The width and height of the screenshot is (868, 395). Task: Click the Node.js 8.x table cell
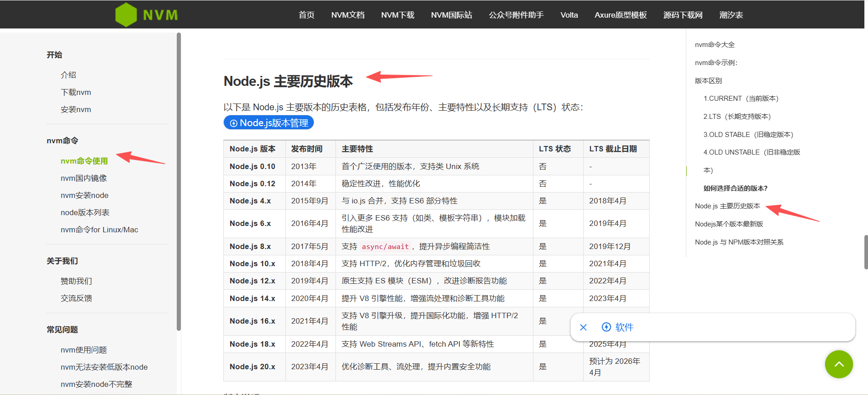[254, 246]
